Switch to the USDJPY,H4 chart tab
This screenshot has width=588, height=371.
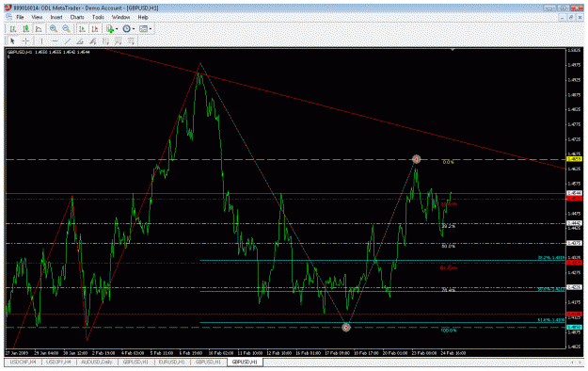(58, 362)
